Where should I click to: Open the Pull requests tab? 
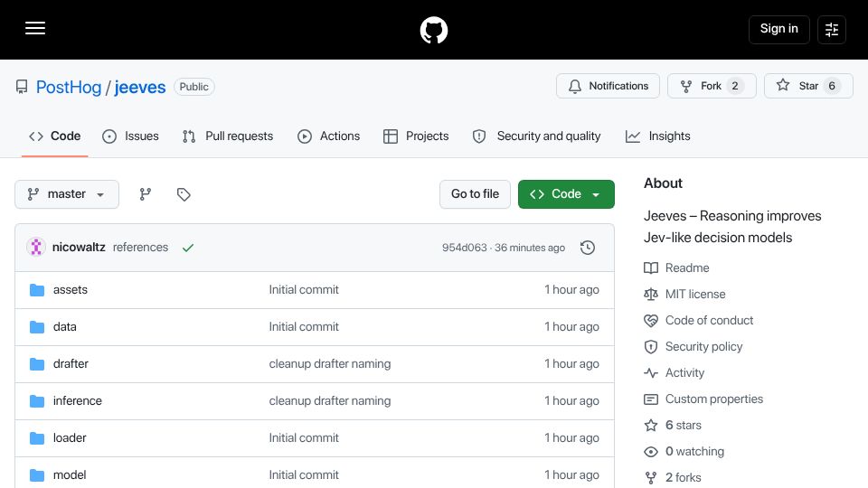click(x=228, y=136)
